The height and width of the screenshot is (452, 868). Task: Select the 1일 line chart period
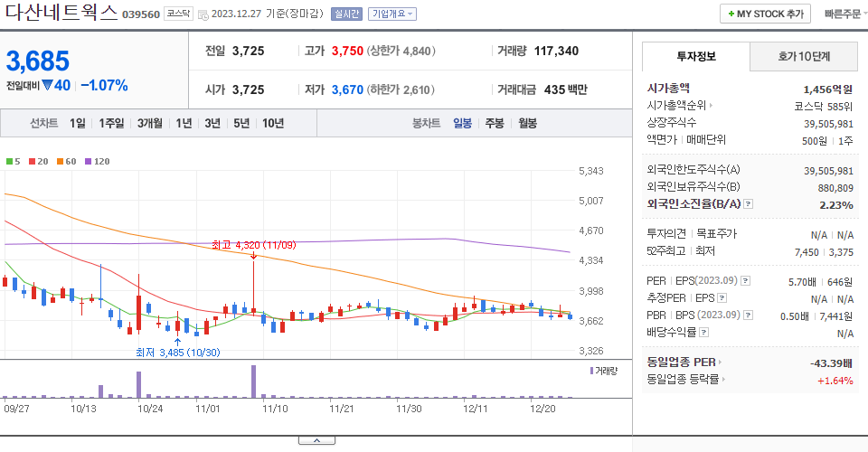(x=78, y=123)
